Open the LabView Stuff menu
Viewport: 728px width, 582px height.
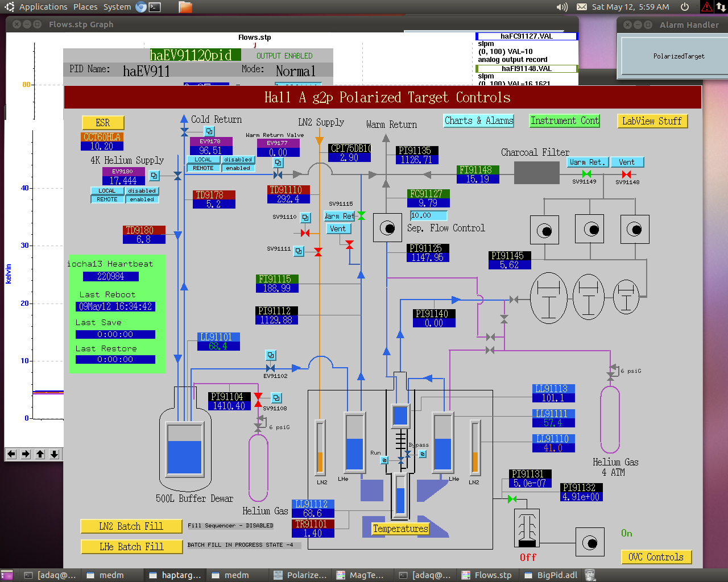652,121
